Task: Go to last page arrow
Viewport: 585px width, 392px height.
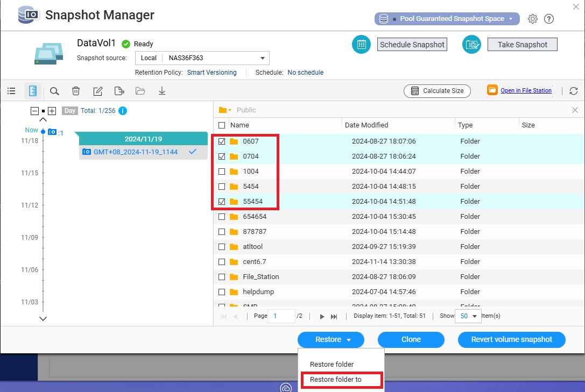Action: [x=334, y=316]
